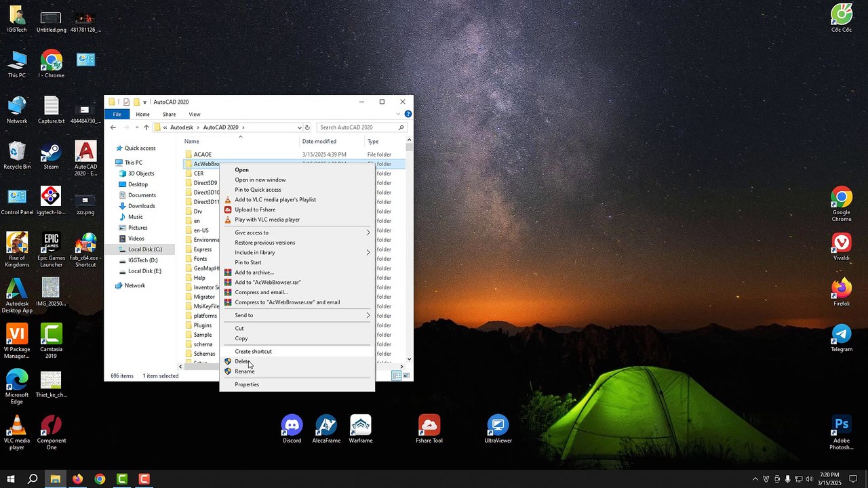Image resolution: width=868 pixels, height=488 pixels.
Task: Open UltraViewer desktop icon
Action: pyautogui.click(x=498, y=429)
